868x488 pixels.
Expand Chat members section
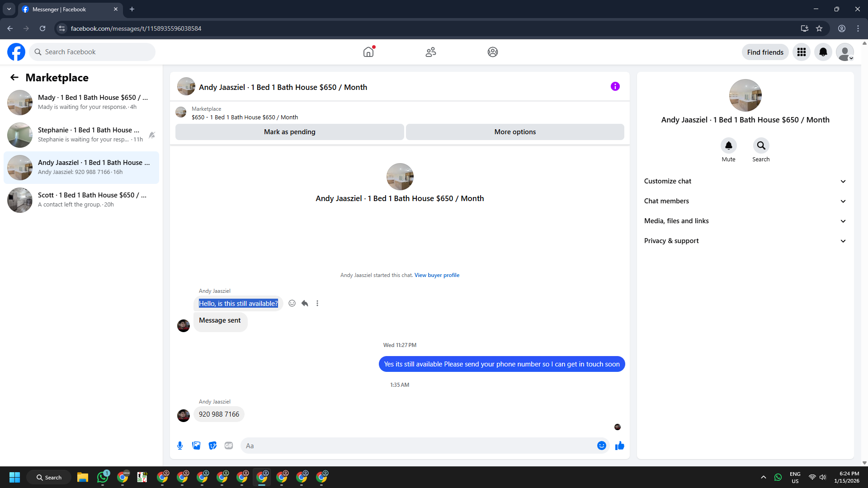(745, 201)
